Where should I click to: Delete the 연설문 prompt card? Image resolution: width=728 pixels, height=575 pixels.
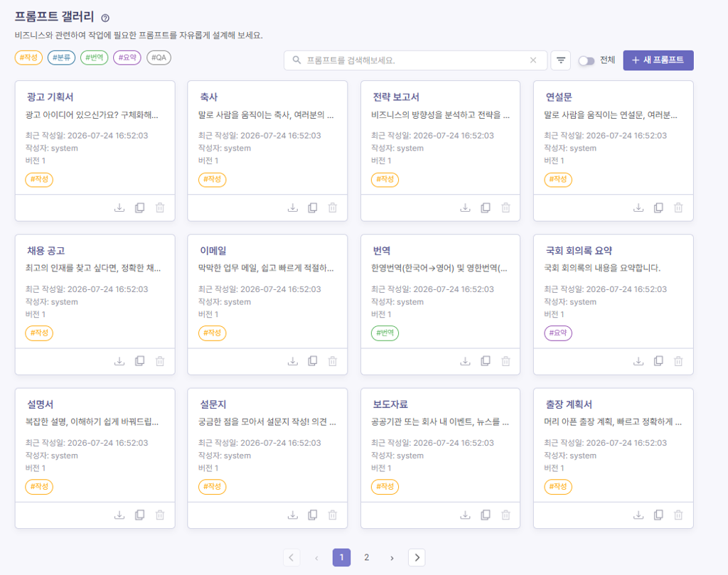click(x=678, y=208)
